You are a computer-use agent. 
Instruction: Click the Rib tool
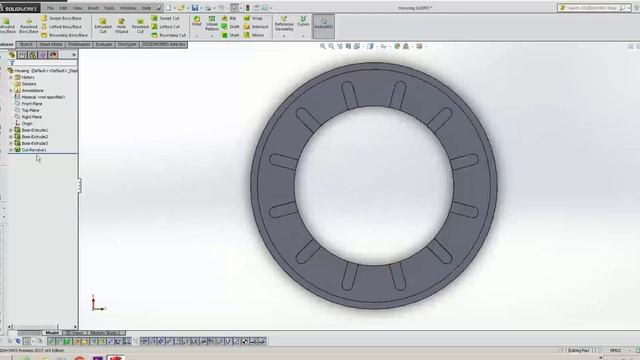point(229,18)
